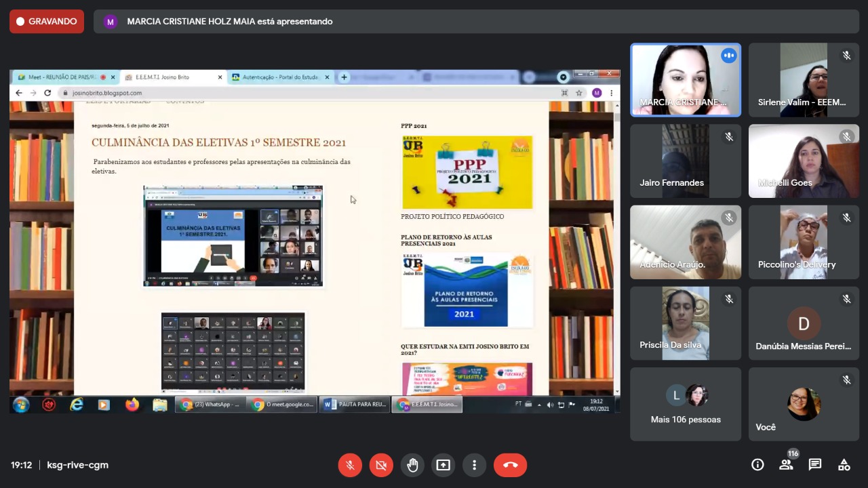868x488 pixels.
Task: Click muted mic icon on Você tile
Action: (846, 380)
